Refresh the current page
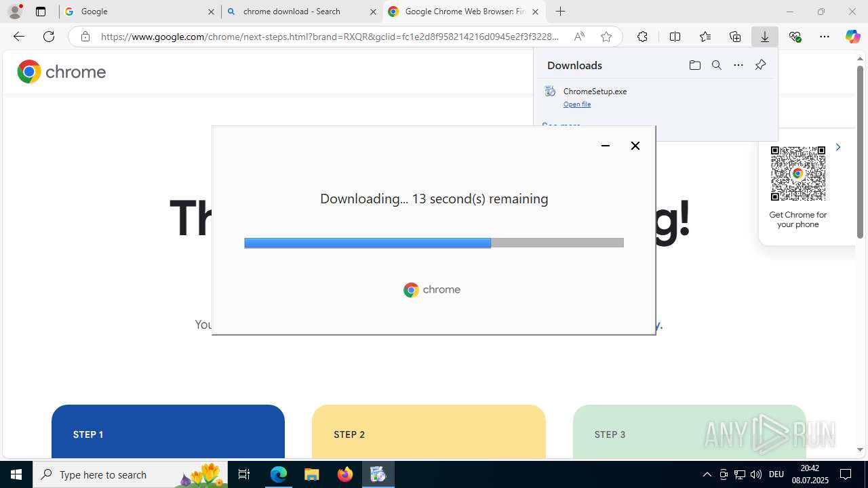The height and width of the screenshot is (488, 868). pyautogui.click(x=49, y=37)
